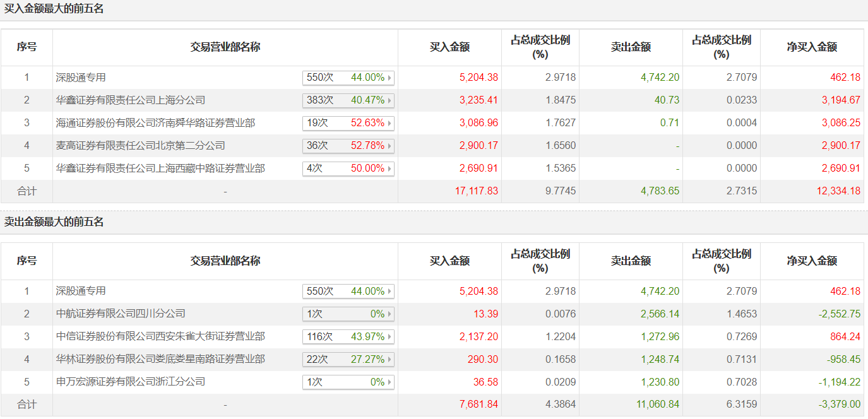Click the arrow beside 383次 40.47% badge
The image size is (868, 419).
pyautogui.click(x=389, y=100)
